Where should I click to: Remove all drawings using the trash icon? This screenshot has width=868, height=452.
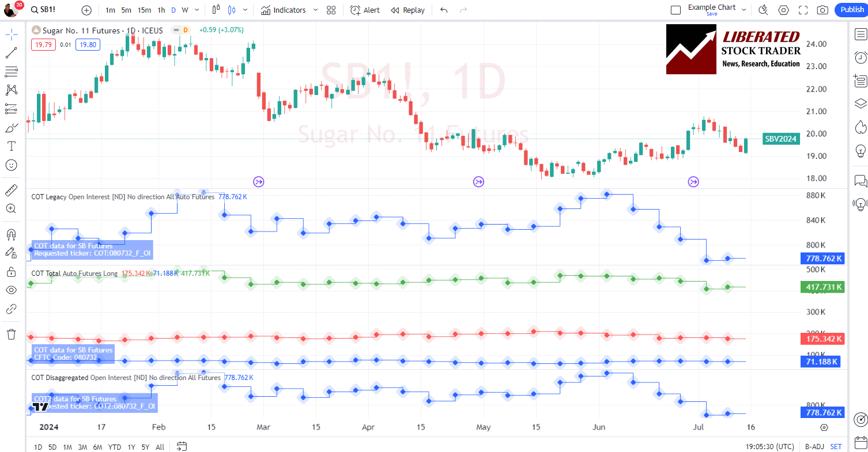click(x=11, y=334)
